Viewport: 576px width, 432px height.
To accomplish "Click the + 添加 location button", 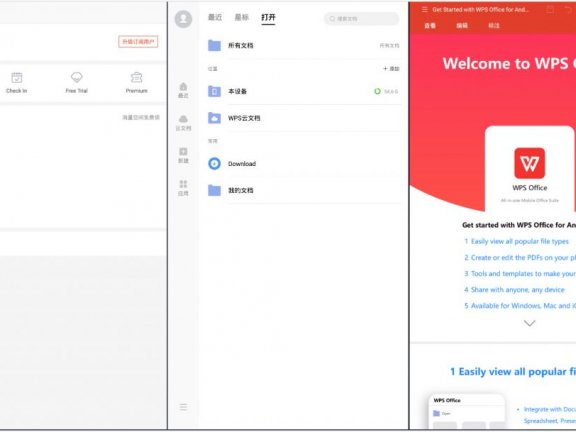I will point(391,68).
